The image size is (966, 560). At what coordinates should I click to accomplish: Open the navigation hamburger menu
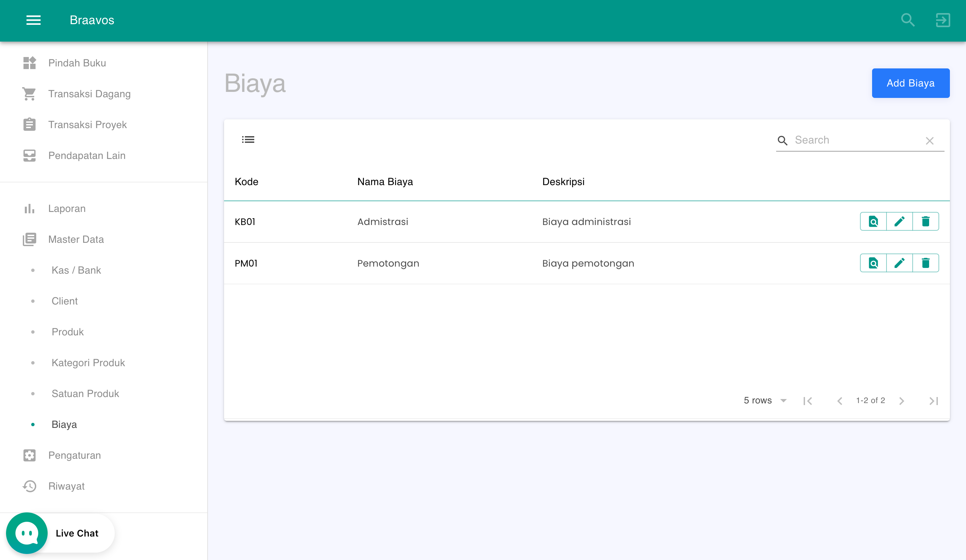[x=33, y=20]
